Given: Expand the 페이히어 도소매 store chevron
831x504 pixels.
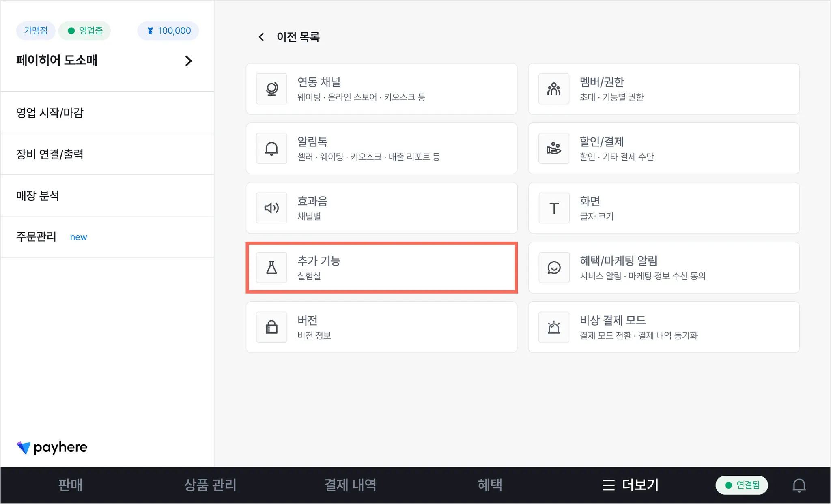Looking at the screenshot, I should click(188, 61).
